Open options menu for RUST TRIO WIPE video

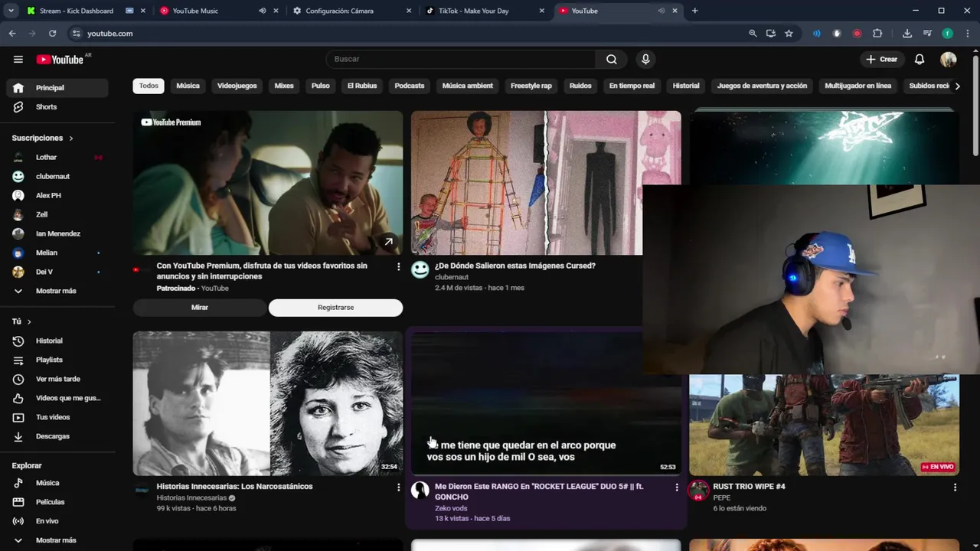[955, 487]
